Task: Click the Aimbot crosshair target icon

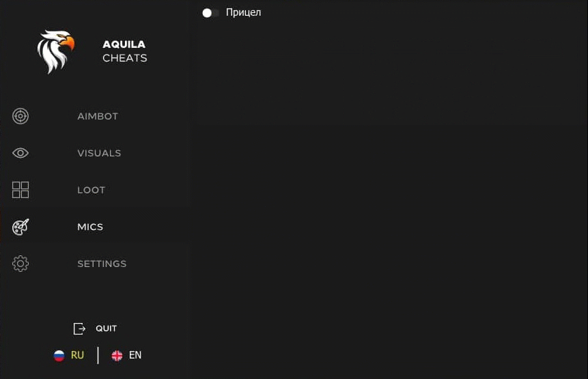Action: 20,116
